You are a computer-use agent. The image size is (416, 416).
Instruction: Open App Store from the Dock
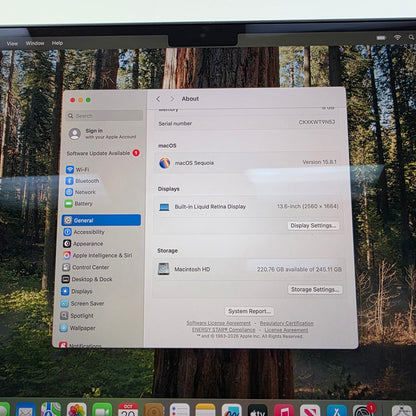click(336, 410)
